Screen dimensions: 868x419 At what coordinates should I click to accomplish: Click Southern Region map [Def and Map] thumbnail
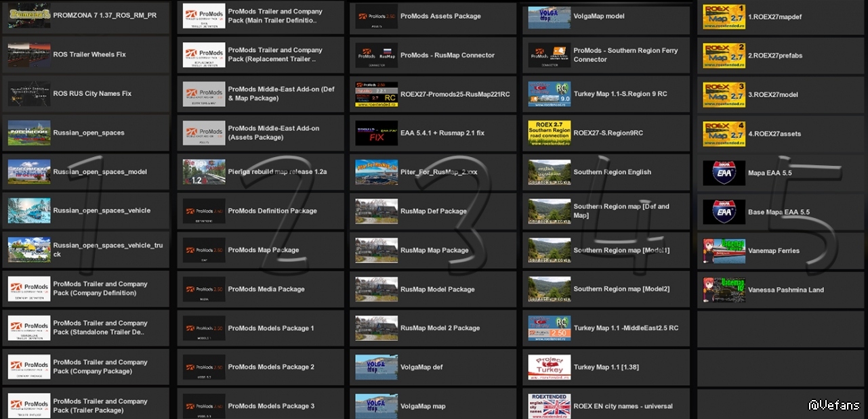tap(550, 211)
